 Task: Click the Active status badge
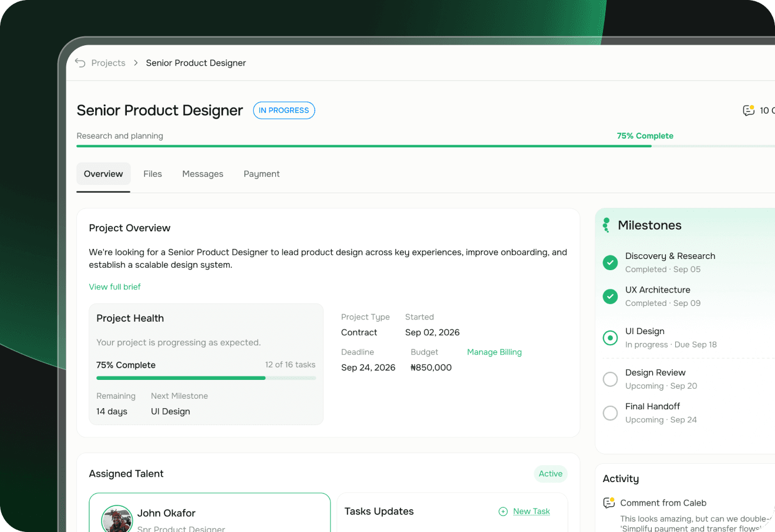coord(551,474)
